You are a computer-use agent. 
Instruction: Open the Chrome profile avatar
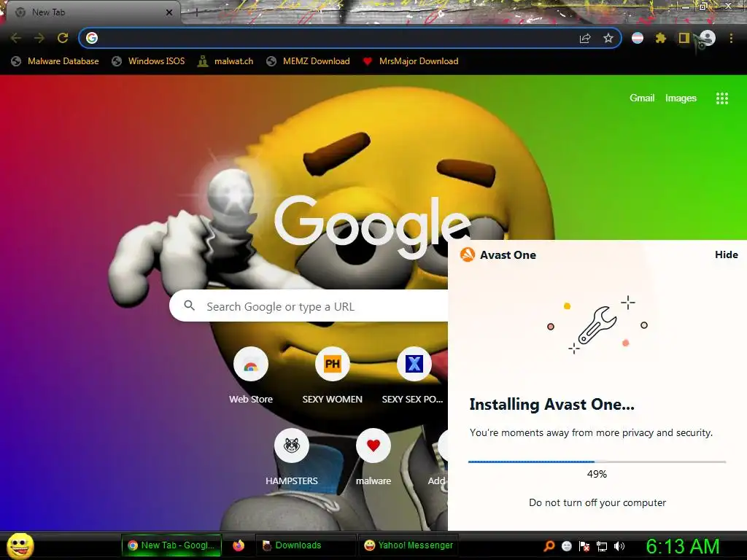pos(707,38)
